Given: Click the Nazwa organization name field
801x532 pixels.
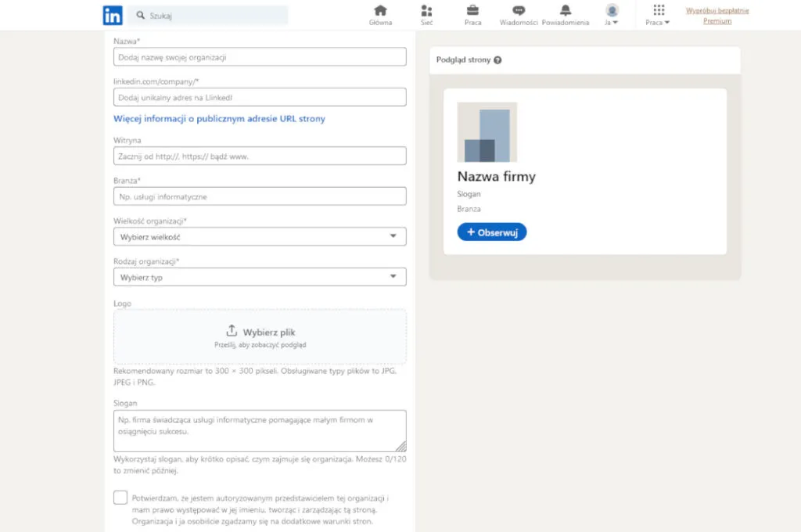Looking at the screenshot, I should (260, 57).
